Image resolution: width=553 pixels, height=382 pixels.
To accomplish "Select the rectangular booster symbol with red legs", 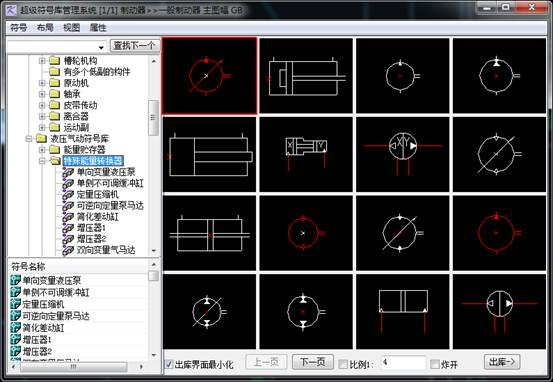I will (x=402, y=312).
